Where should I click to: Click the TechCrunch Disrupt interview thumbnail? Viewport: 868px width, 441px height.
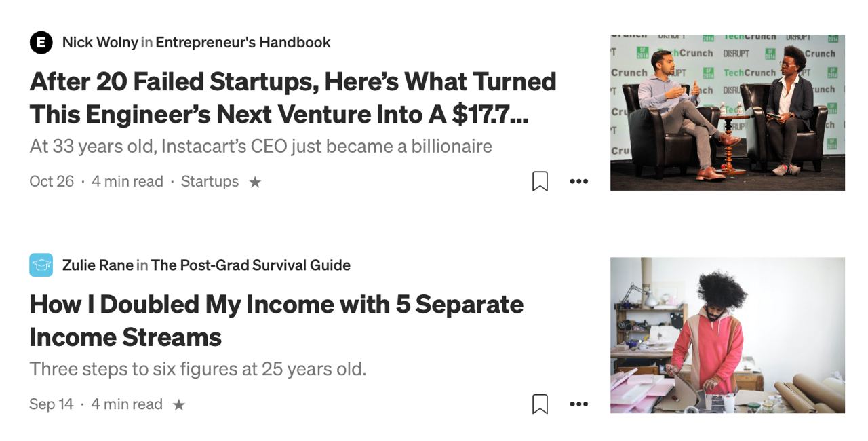click(727, 112)
